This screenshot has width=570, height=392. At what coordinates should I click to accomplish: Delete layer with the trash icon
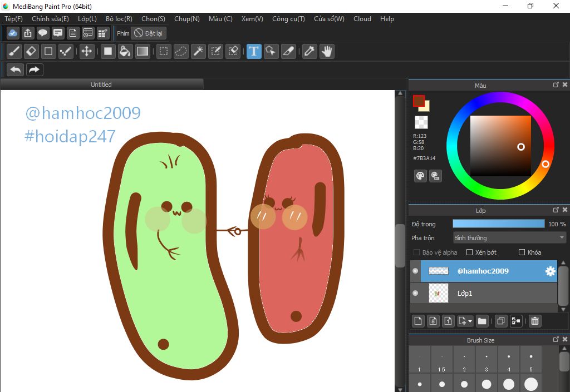tap(534, 321)
